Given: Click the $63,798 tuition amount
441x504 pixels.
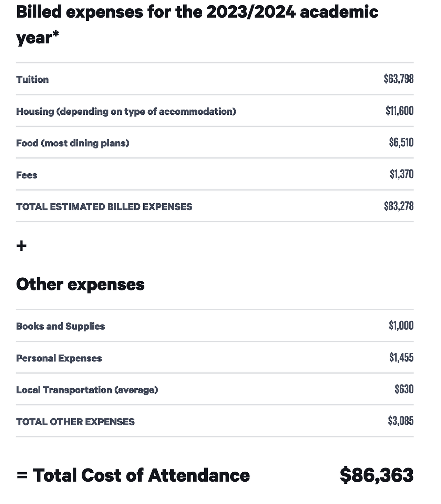Looking at the screenshot, I should pyautogui.click(x=399, y=79).
